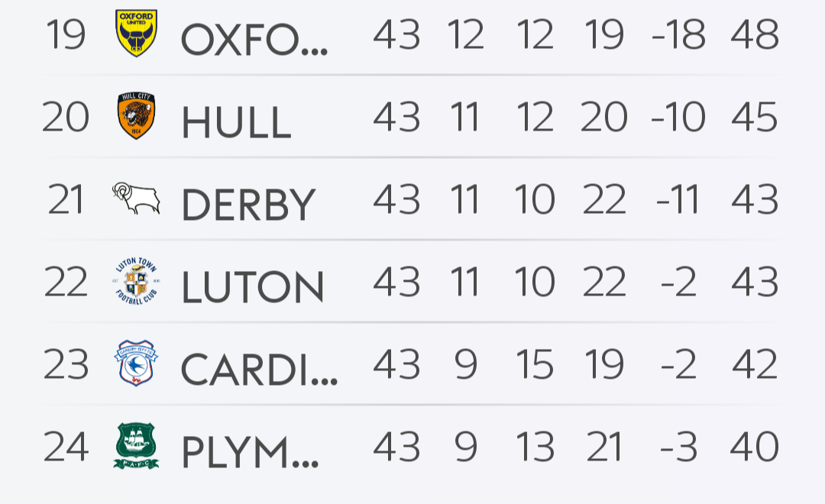Select the Derby County ram logo
This screenshot has width=825, height=504.
(x=136, y=199)
